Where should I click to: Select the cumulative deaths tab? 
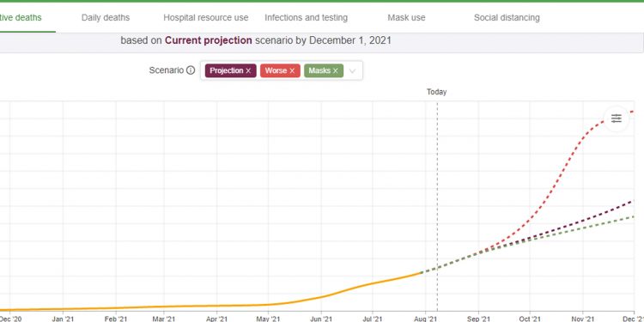pyautogui.click(x=21, y=18)
